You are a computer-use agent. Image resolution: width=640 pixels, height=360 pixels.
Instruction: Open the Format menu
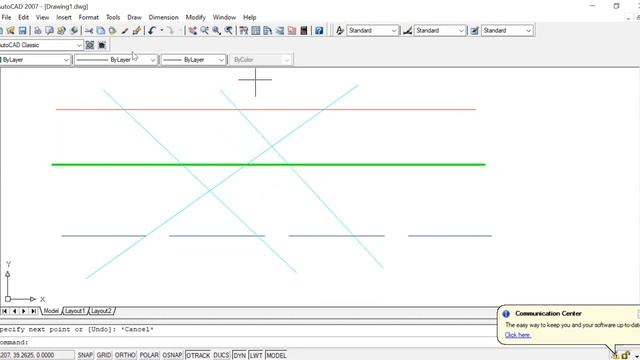89,18
